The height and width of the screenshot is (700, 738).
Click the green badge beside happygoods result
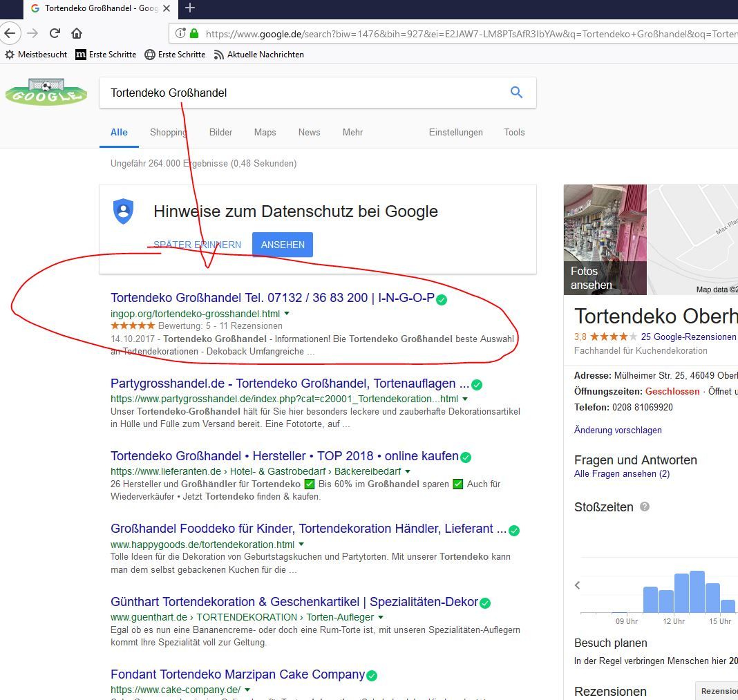click(514, 531)
